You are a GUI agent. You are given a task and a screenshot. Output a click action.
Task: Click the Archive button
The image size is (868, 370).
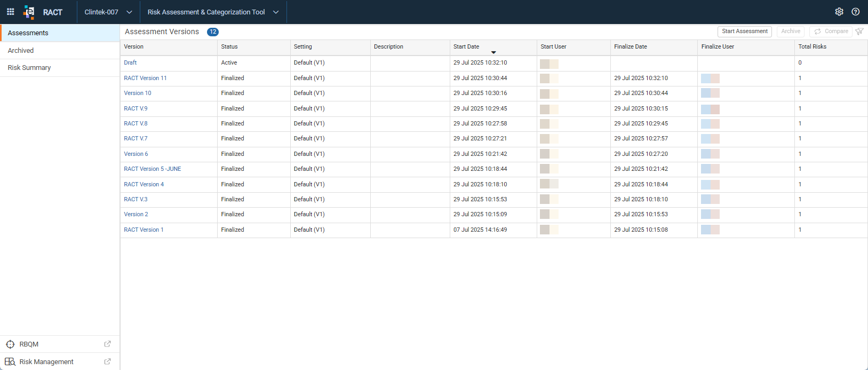click(791, 32)
